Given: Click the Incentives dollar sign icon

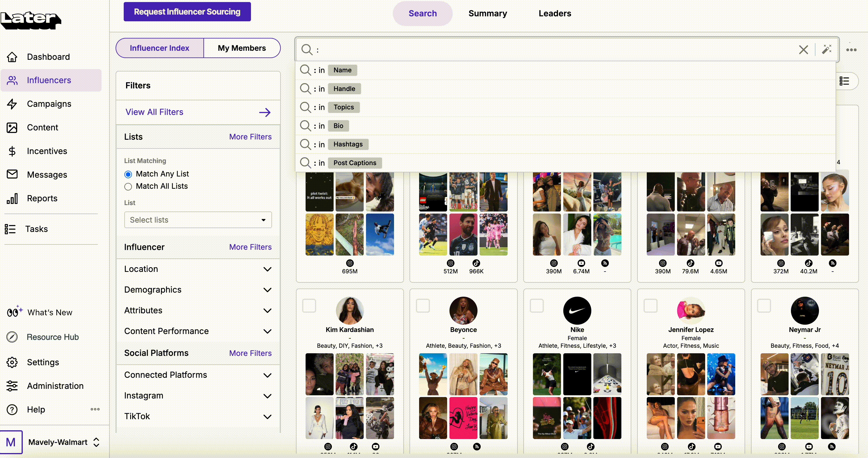Looking at the screenshot, I should (x=12, y=151).
